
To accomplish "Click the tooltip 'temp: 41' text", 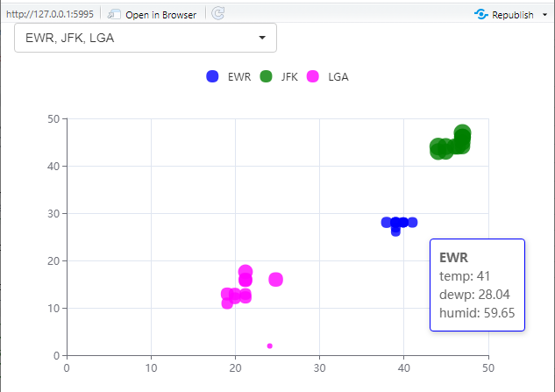I will coord(465,276).
